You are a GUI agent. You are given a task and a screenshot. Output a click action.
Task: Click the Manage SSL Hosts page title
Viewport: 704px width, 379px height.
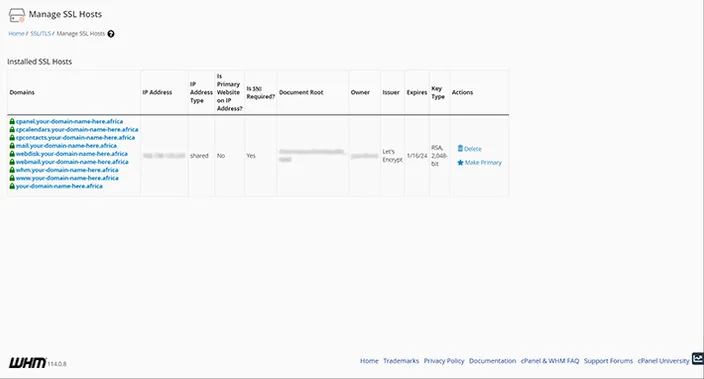[65, 14]
